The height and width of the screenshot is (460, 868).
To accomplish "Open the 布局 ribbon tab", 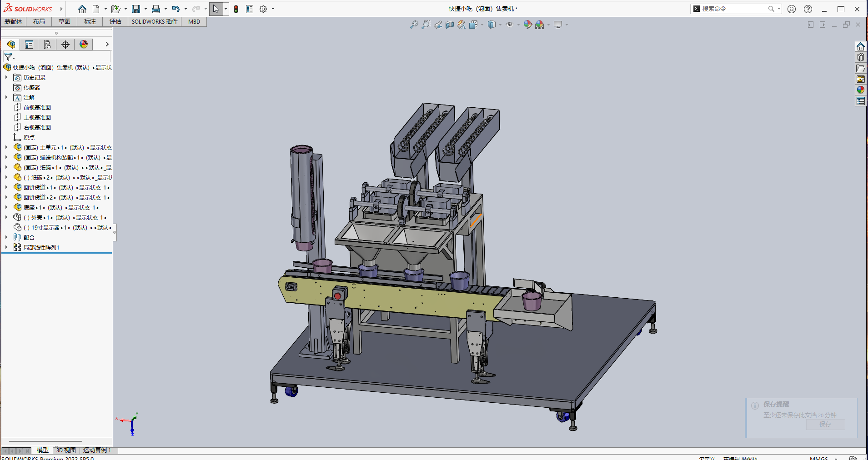I will tap(39, 21).
